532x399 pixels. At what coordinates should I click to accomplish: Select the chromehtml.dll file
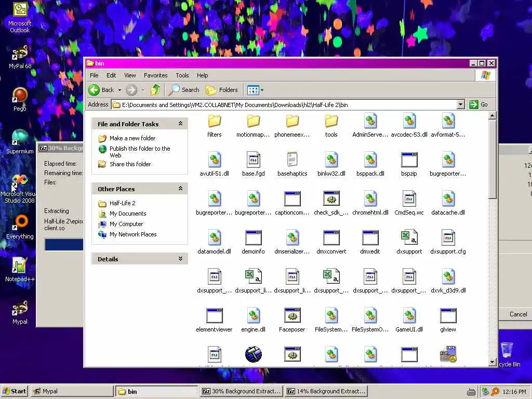click(370, 204)
